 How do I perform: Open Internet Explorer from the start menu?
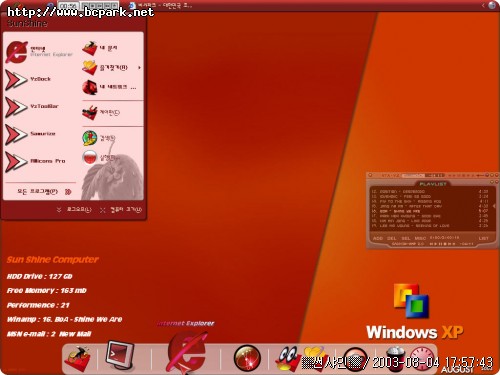point(39,52)
